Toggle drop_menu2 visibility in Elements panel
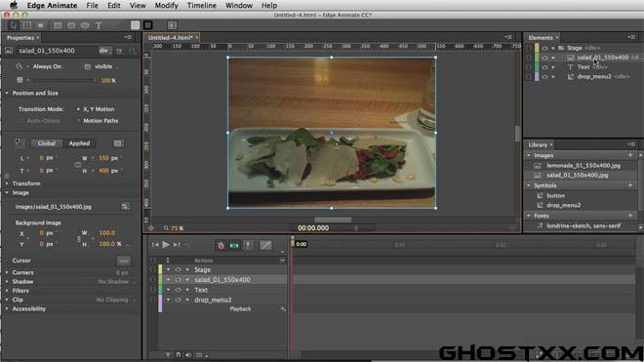 pos(545,77)
